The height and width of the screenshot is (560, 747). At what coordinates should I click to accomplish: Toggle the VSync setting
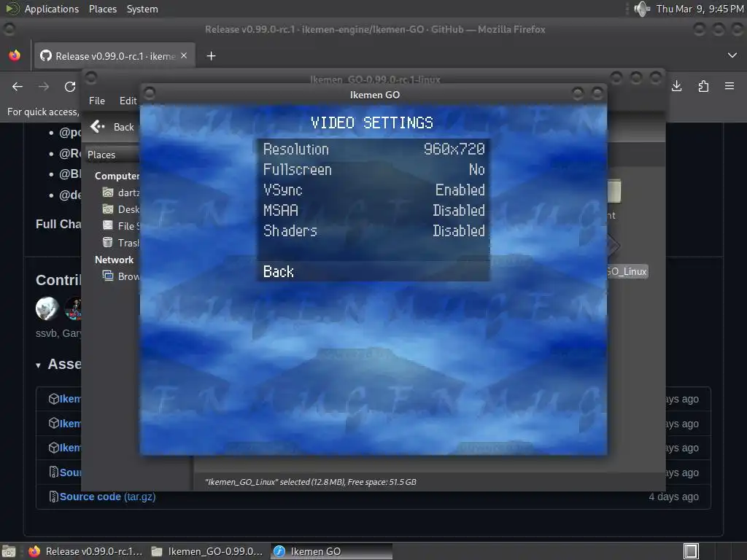click(373, 190)
